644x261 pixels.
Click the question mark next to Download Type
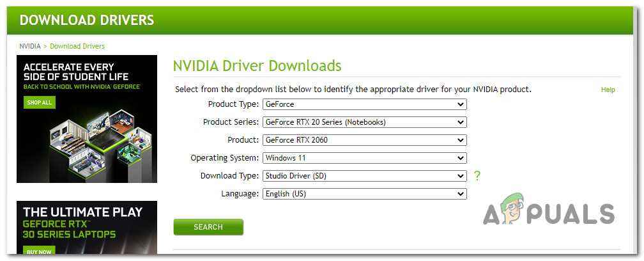(477, 176)
